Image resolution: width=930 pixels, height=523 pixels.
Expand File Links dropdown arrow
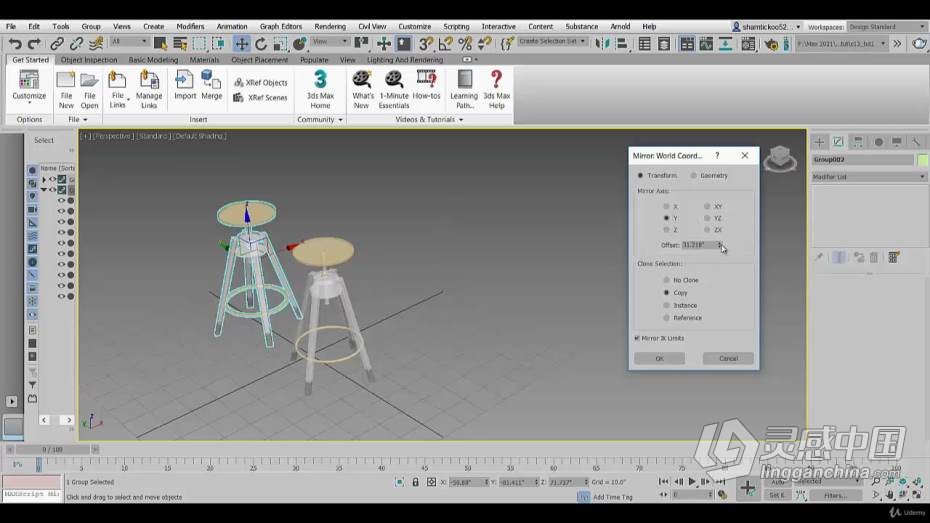click(128, 100)
